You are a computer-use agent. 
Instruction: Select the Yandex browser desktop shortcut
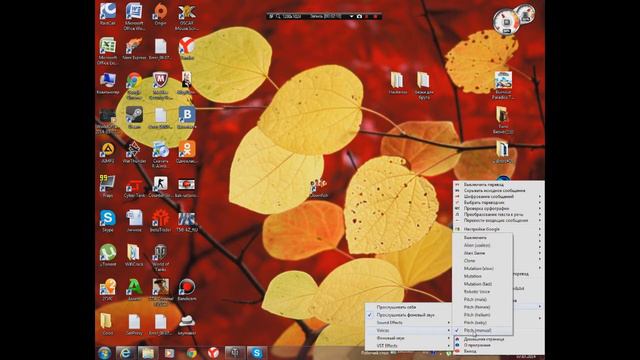pos(187,49)
